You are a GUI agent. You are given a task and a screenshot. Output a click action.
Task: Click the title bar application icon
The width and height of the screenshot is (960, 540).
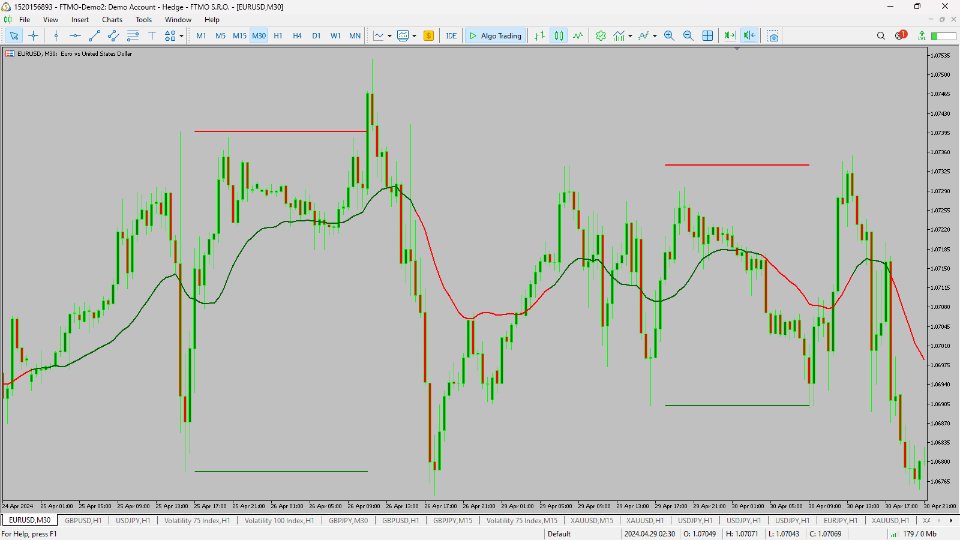tap(6, 7)
